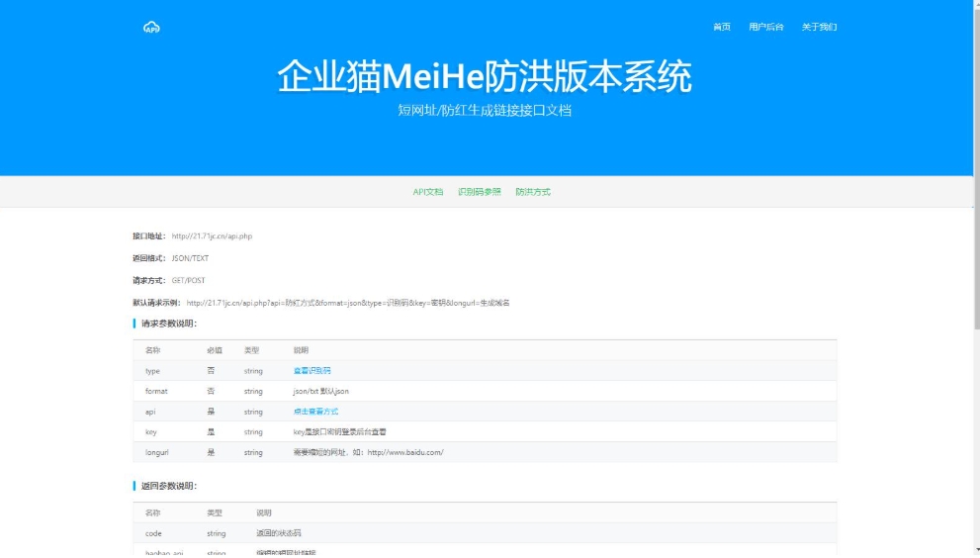The image size is (980, 558).
Task: Click the page vertical scrollbar down arrow
Action: [x=974, y=552]
